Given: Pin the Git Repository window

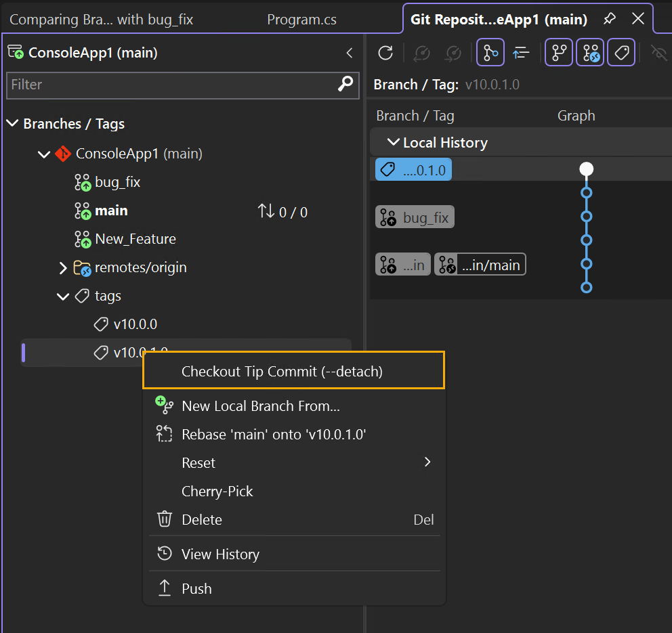Looking at the screenshot, I should point(609,19).
